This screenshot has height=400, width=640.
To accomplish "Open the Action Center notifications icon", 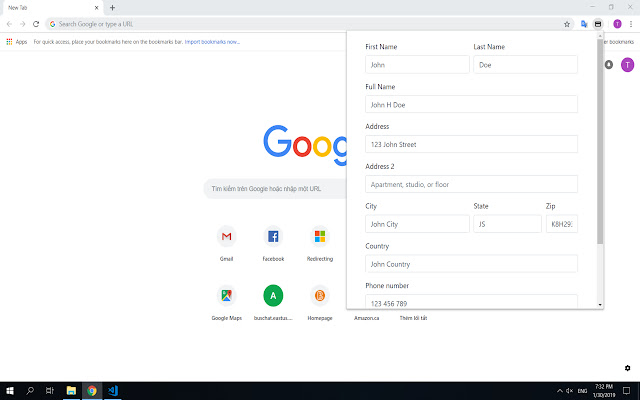I will coord(627,391).
